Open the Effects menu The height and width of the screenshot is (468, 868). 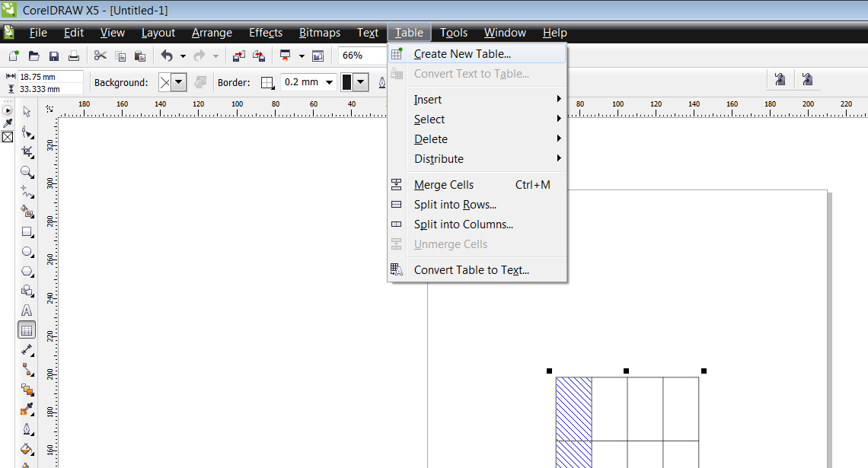point(266,33)
